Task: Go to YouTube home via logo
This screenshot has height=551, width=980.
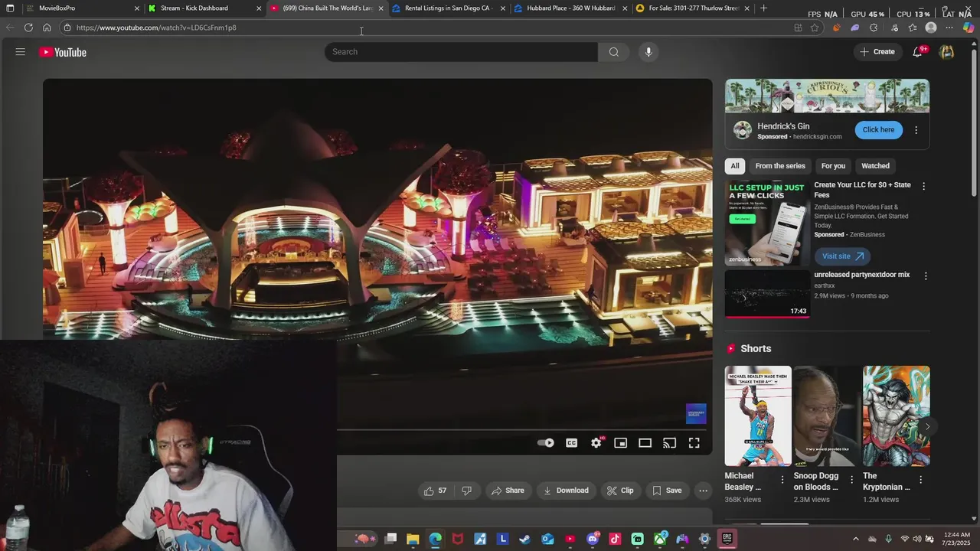Action: 63,52
